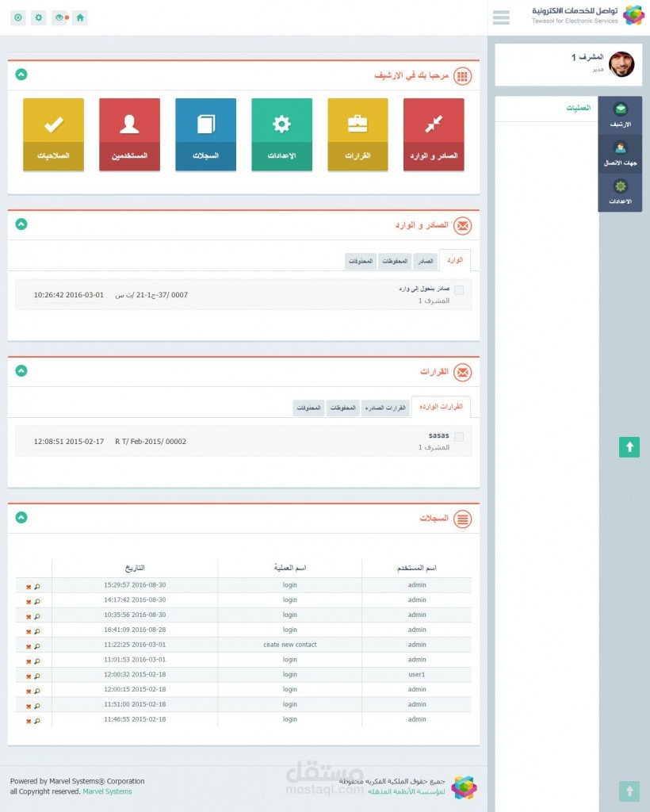Switch to the الصادر tab
Viewport: 650px width, 812px height.
pos(426,260)
